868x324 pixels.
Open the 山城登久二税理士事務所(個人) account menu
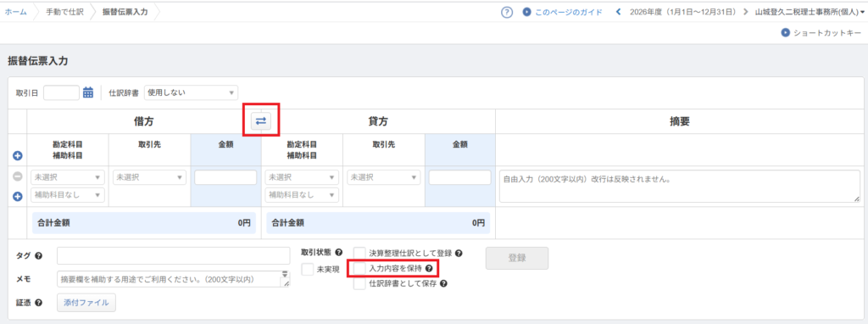click(810, 12)
